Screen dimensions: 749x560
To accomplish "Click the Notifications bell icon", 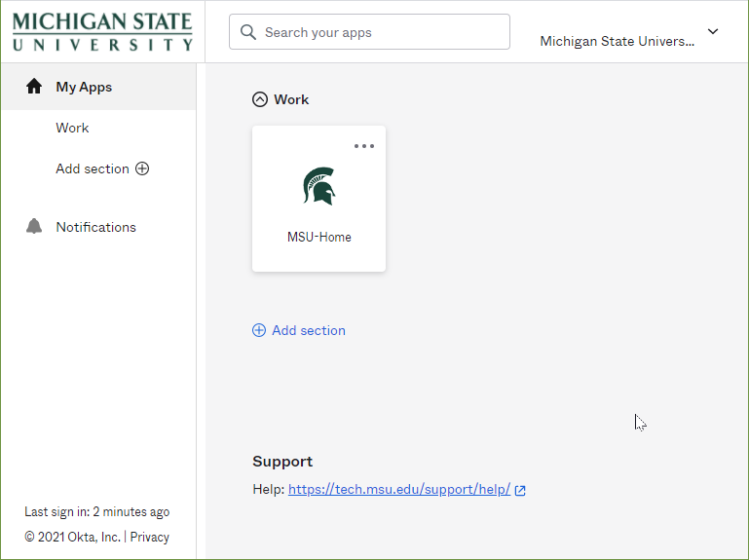I will (x=34, y=227).
